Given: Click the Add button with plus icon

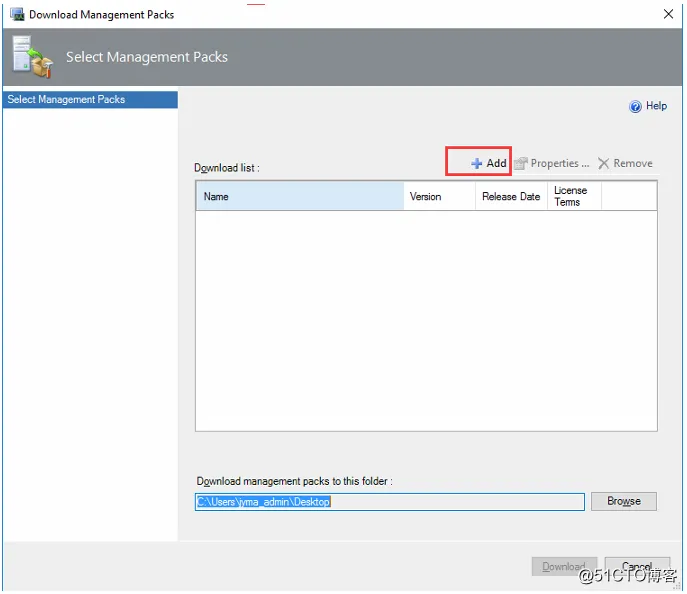Looking at the screenshot, I should coord(489,163).
